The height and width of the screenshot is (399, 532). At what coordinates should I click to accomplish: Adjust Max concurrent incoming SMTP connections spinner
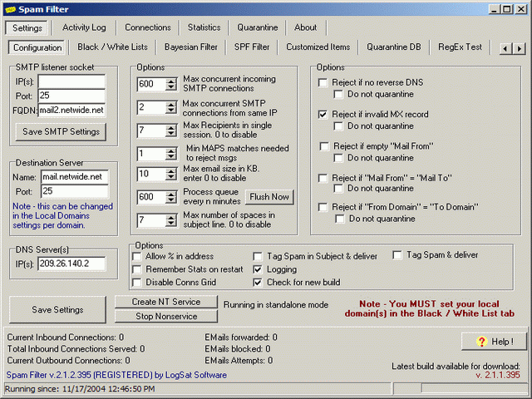tap(171, 84)
